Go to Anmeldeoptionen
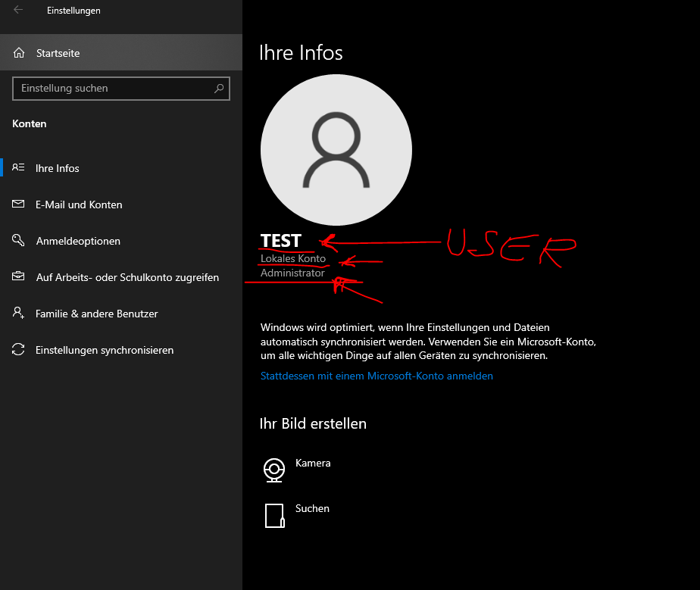This screenshot has width=700, height=590. 121,241
